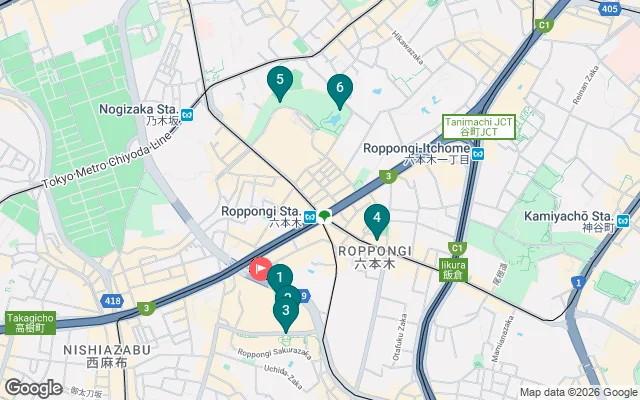Click map marker number 3

tap(286, 314)
